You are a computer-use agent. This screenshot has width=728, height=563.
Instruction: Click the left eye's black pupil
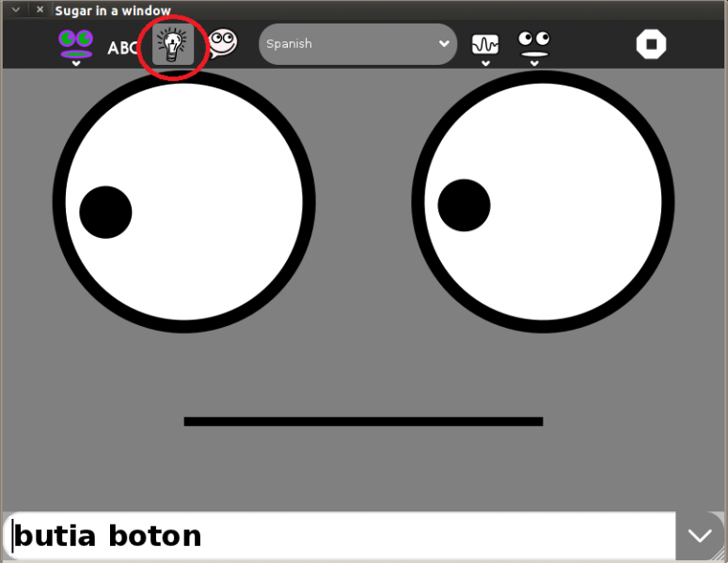pyautogui.click(x=105, y=211)
